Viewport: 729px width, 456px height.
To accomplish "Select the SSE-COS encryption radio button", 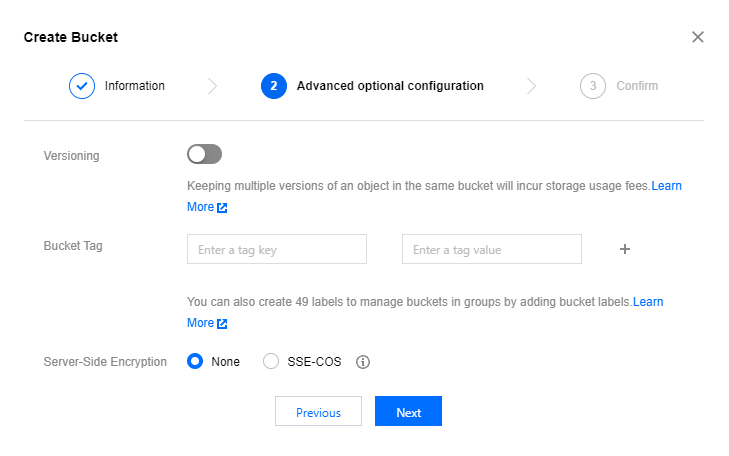I will (x=271, y=362).
